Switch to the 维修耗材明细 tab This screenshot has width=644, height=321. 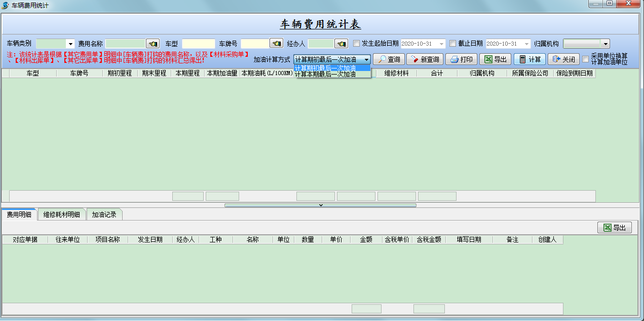point(61,214)
